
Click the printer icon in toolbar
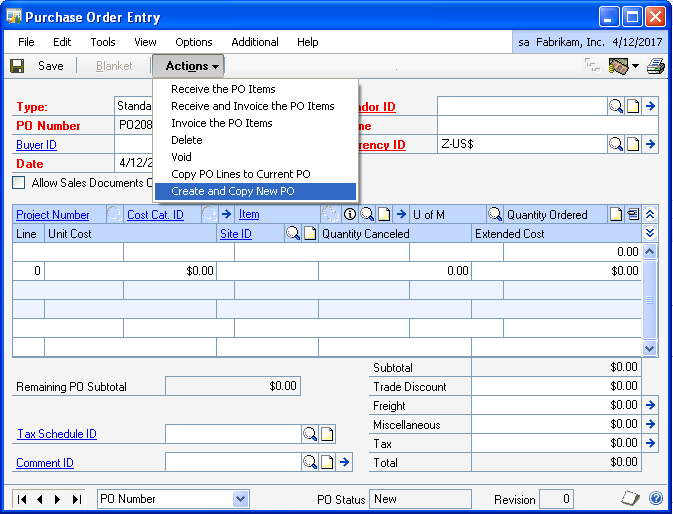(656, 66)
